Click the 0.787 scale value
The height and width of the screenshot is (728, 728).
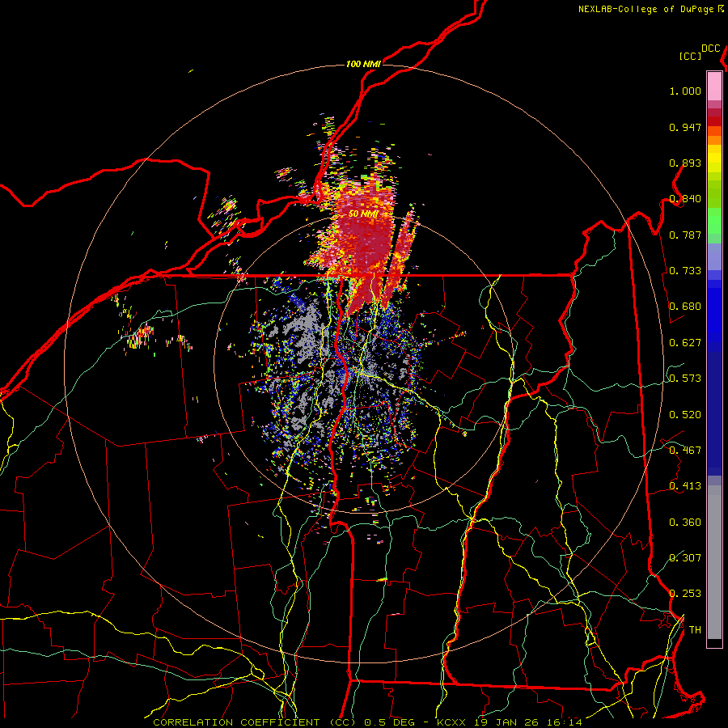tap(685, 235)
